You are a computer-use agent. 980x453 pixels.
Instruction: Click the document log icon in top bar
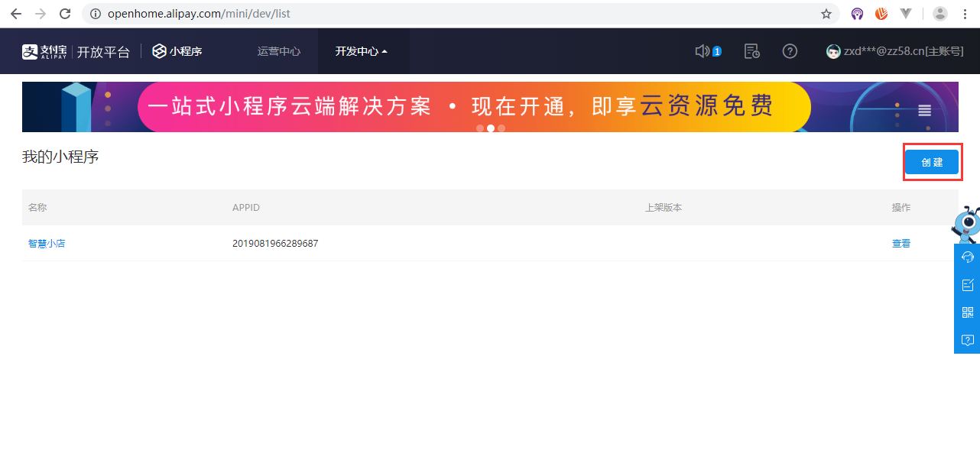751,51
